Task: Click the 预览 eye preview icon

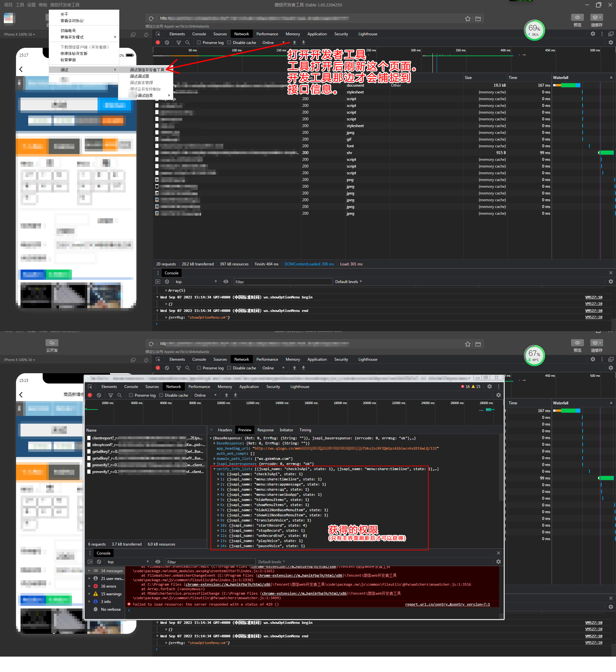Action: point(577,17)
